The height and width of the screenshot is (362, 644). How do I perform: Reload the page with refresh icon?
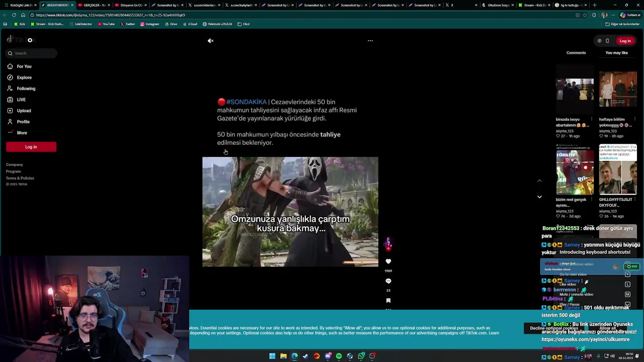pyautogui.click(x=14, y=15)
